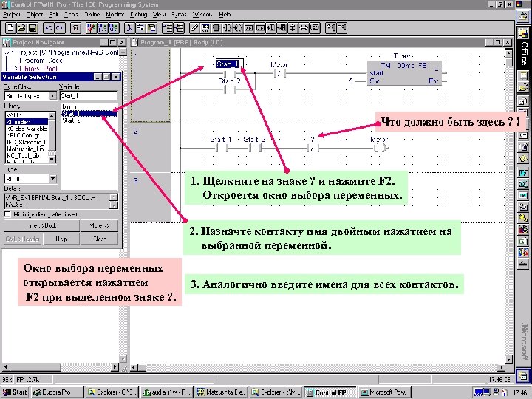Open the Object menu
This screenshot has width=532, height=399.
coord(35,15)
